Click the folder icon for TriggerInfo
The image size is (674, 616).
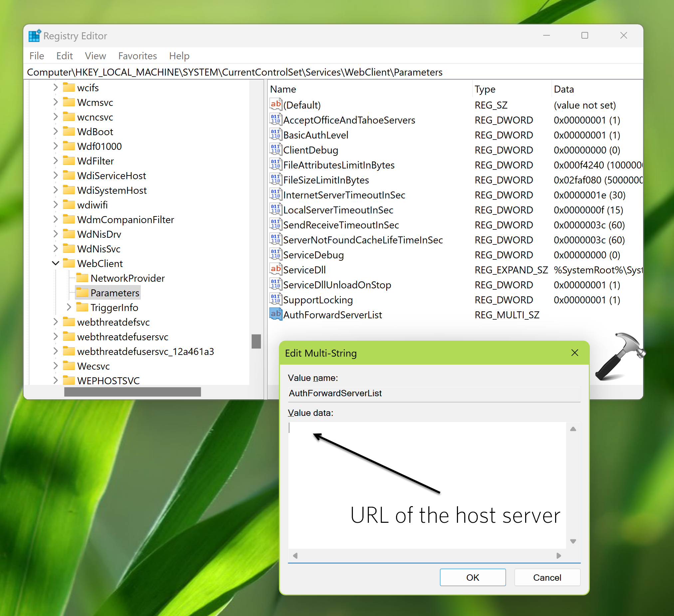[82, 307]
